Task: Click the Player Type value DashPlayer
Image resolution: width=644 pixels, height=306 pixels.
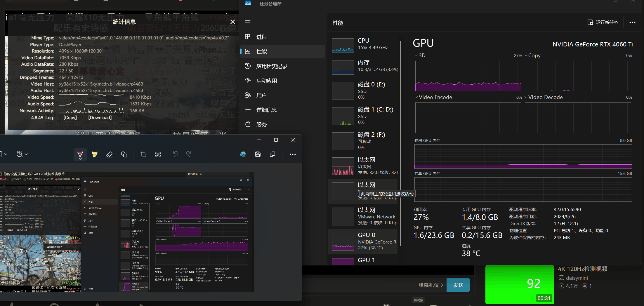Action: coord(70,45)
